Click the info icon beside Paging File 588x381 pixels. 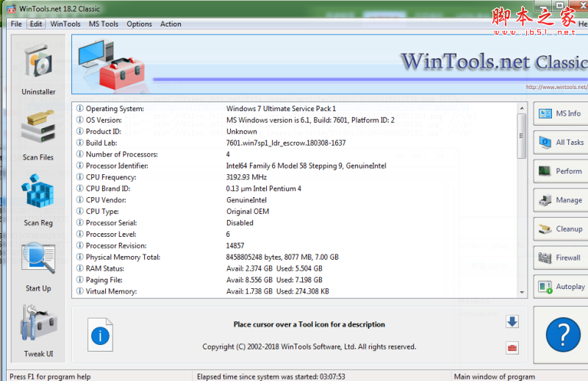tap(80, 279)
